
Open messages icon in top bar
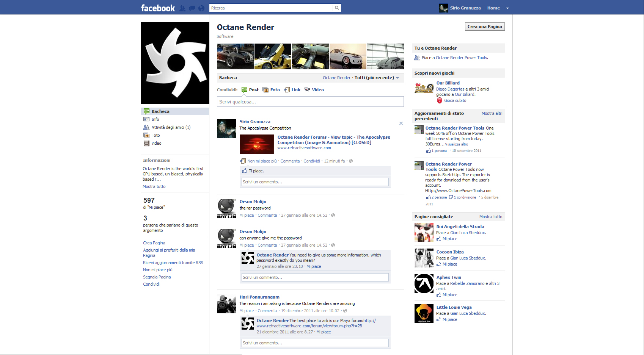click(192, 8)
